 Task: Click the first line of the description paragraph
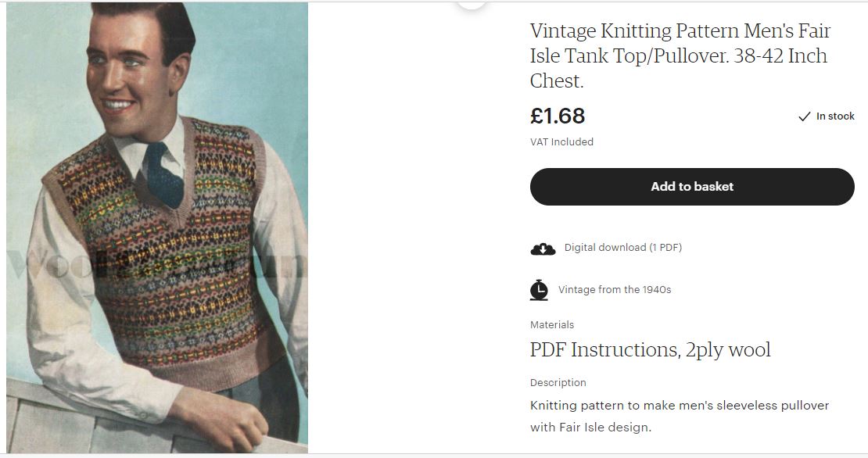[x=679, y=406]
